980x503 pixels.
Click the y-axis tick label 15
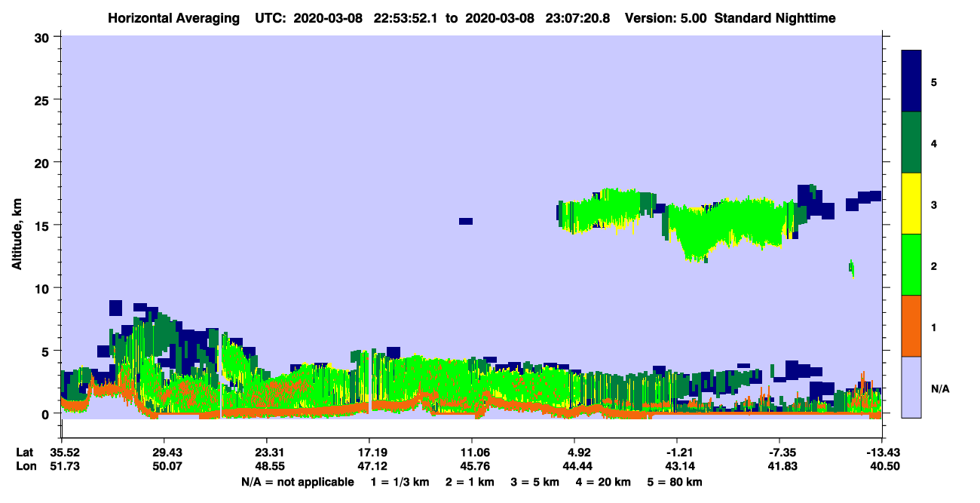tap(41, 225)
